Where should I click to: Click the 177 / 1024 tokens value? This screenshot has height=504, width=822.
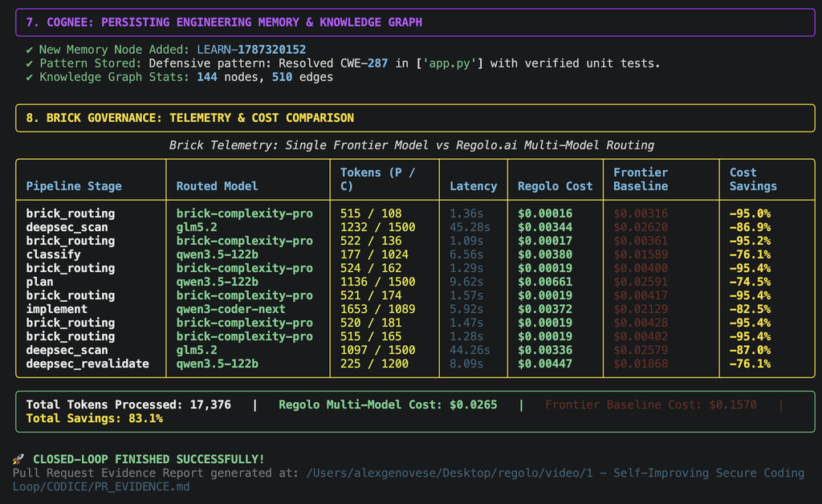[374, 254]
